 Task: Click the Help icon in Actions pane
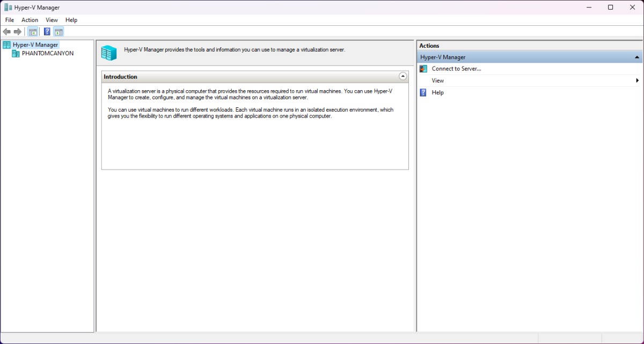point(423,92)
